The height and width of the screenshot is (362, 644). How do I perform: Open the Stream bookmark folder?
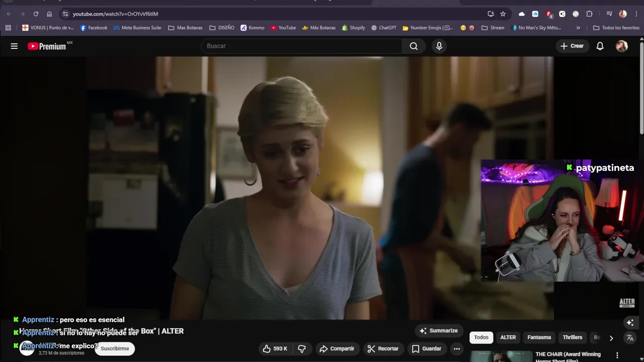[x=493, y=28]
